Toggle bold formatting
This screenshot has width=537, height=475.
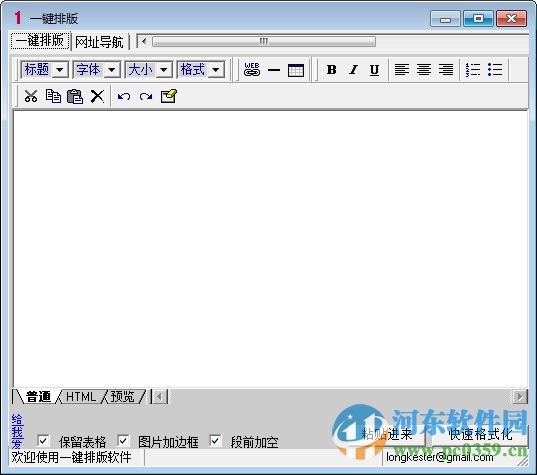(x=332, y=70)
